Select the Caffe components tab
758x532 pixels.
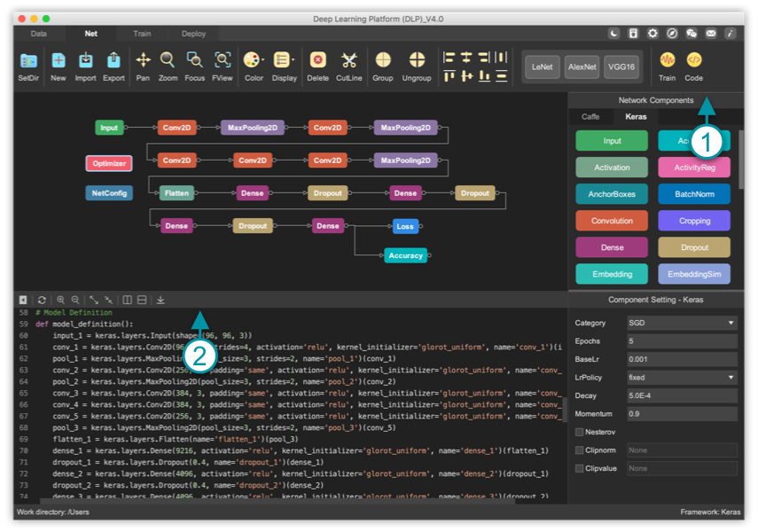click(590, 116)
